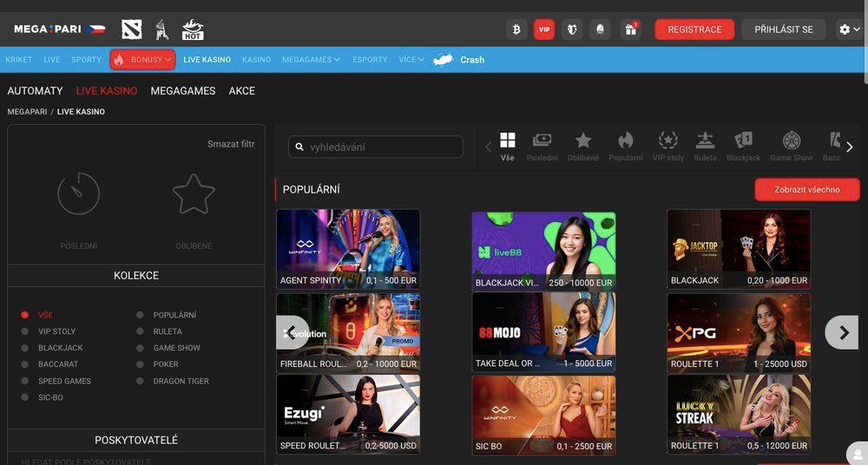868x465 pixels.
Task: Select the Poker collection radio
Action: click(140, 364)
